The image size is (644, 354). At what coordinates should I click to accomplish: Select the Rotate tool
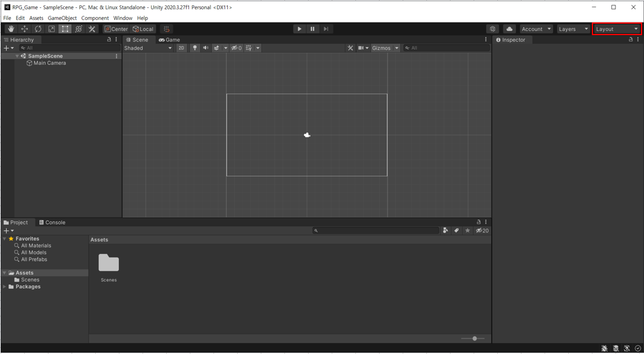[38, 29]
